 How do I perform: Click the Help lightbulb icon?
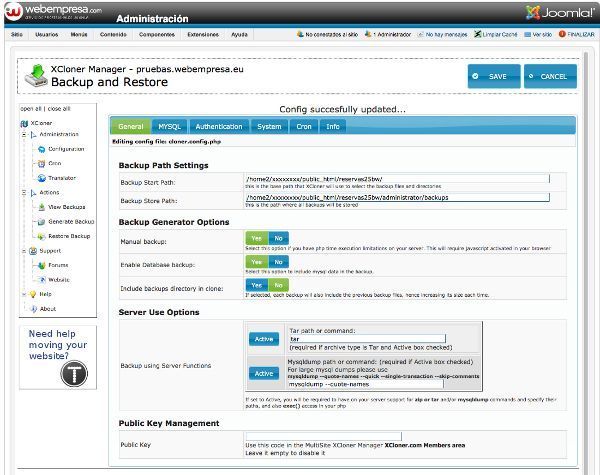point(33,294)
